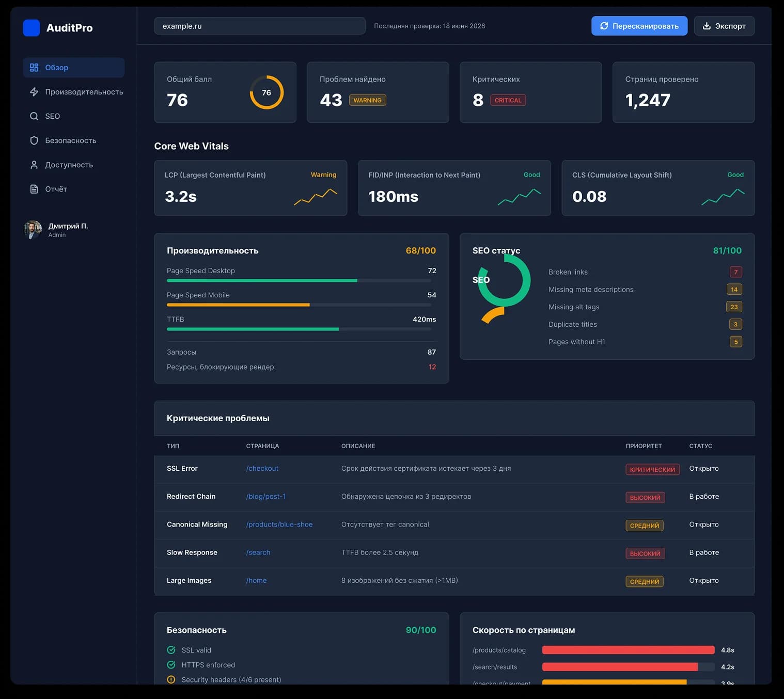The image size is (784, 699).
Task: Select the Производительность lightning icon in sidebar
Action: 34,92
